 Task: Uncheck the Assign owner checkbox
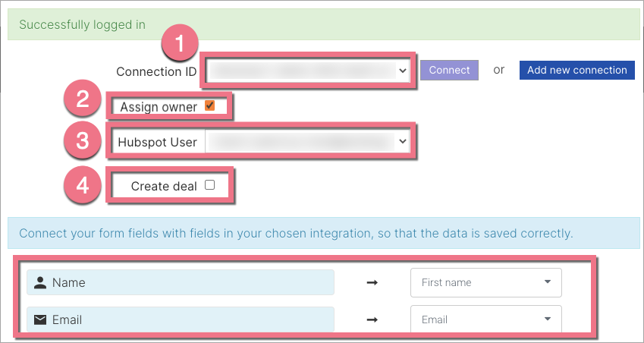click(210, 106)
